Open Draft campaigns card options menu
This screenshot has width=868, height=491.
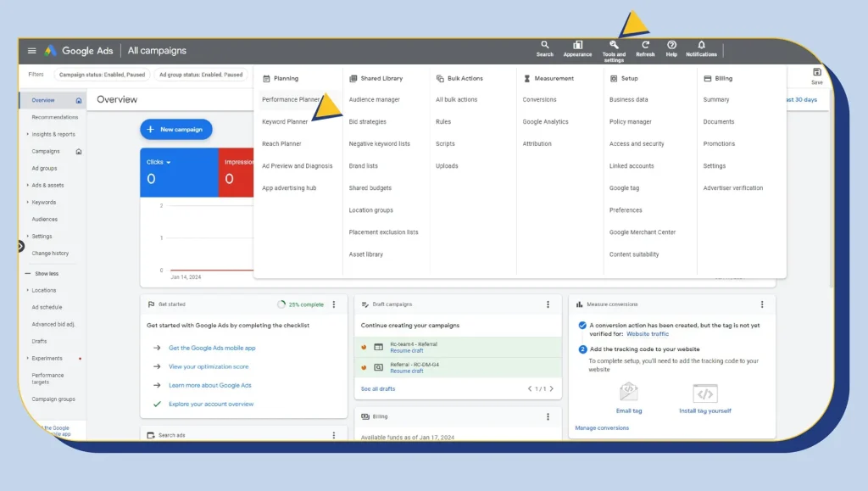tap(548, 304)
